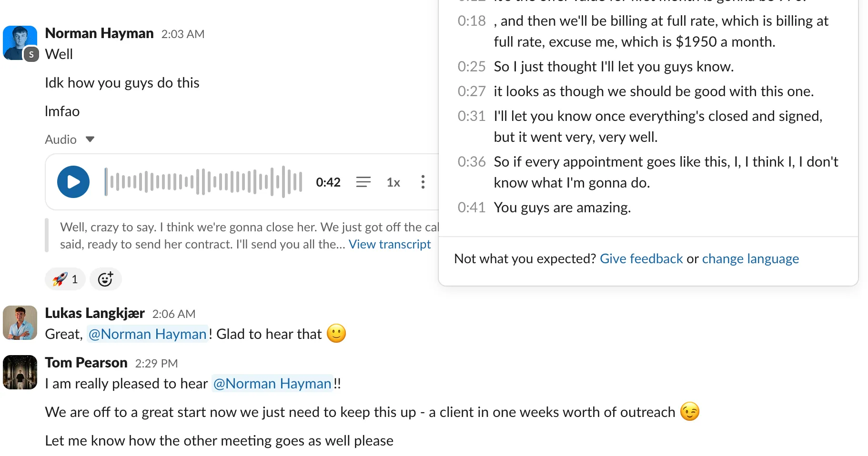
Task: Add a new emoji reaction
Action: [x=105, y=279]
